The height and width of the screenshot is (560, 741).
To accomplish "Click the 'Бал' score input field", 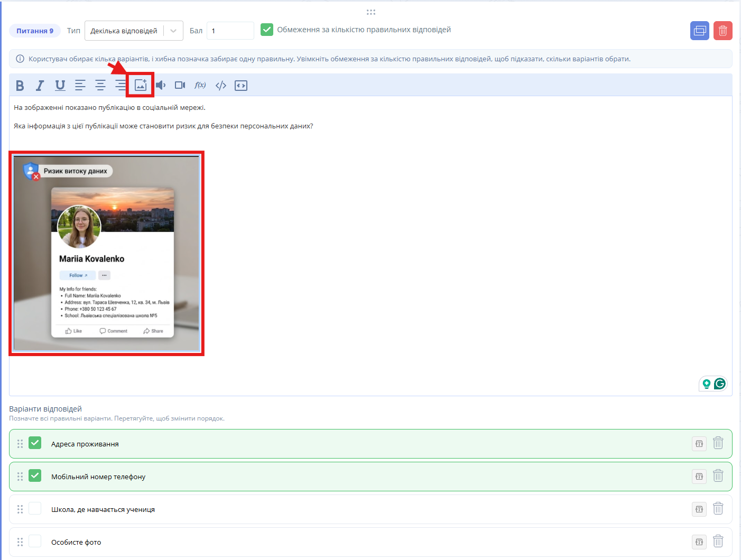I will pos(230,31).
